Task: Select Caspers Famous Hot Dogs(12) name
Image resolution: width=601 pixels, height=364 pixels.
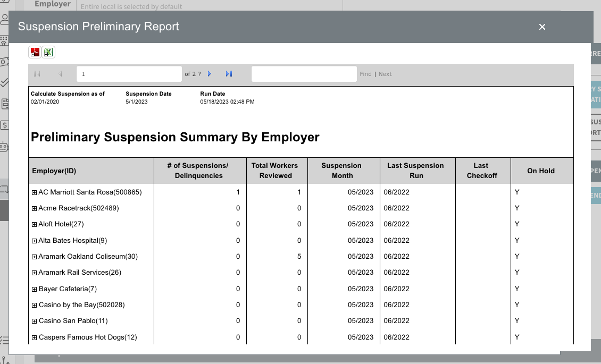Action: (x=88, y=337)
